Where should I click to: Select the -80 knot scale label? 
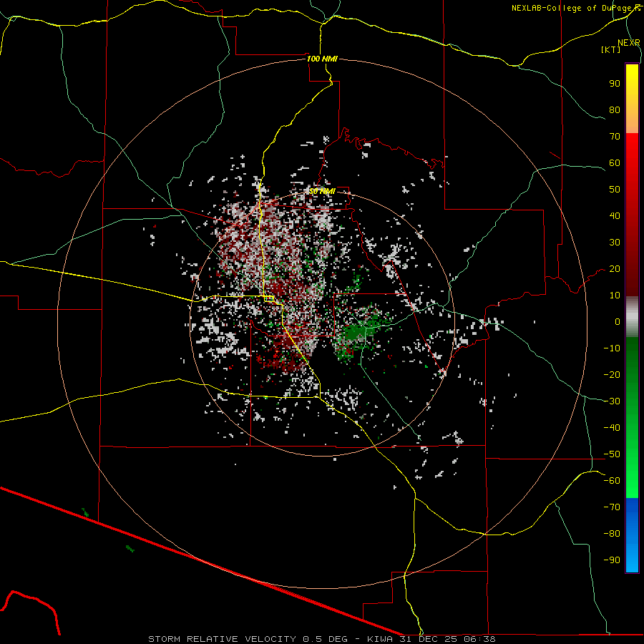[x=612, y=534]
